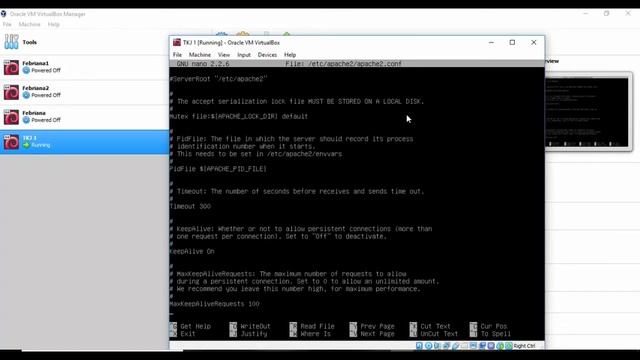Click the 'PidFile ${APACHE_PID_FILE}' line
Viewport: 640px width, 360px height.
218,169
